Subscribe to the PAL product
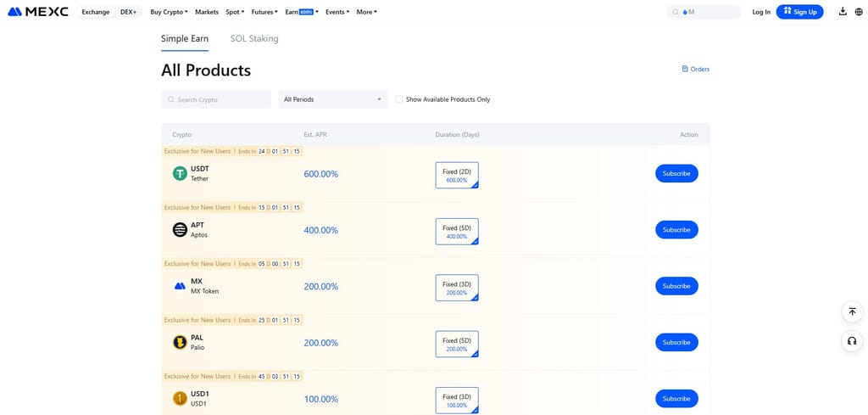The height and width of the screenshot is (415, 868). 676,342
